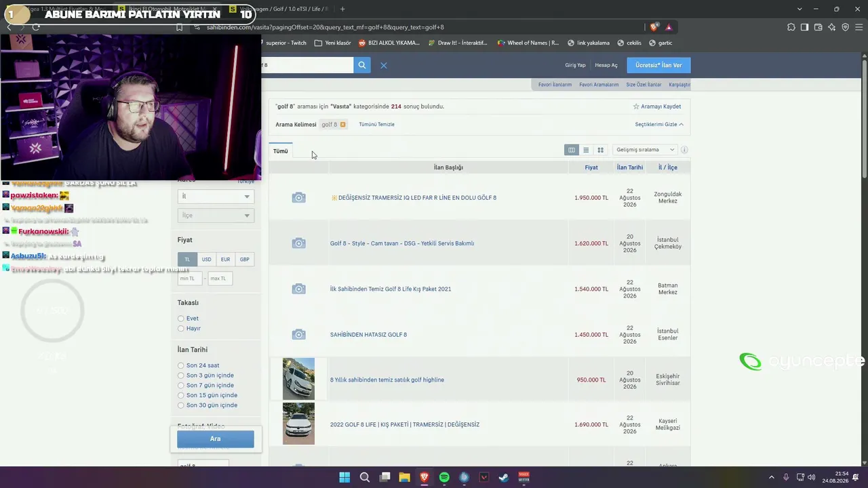Switch to the table list view icon
This screenshot has height=488, width=868.
coord(572,150)
